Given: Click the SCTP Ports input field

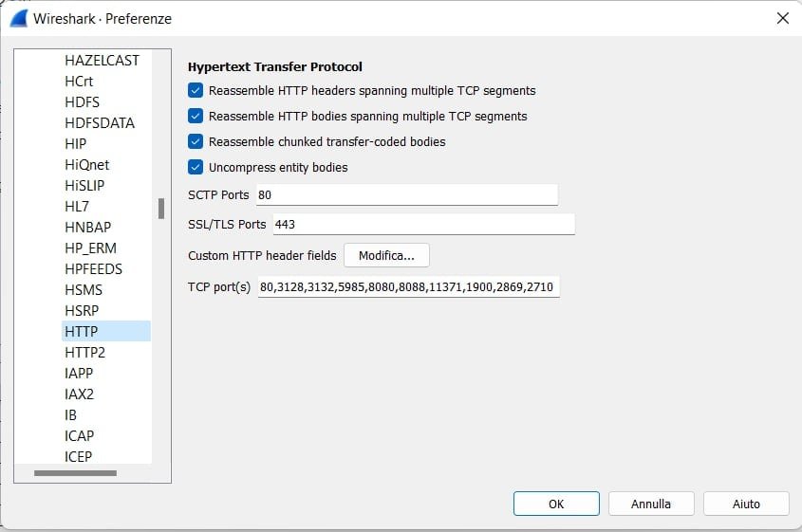Looking at the screenshot, I should point(405,194).
